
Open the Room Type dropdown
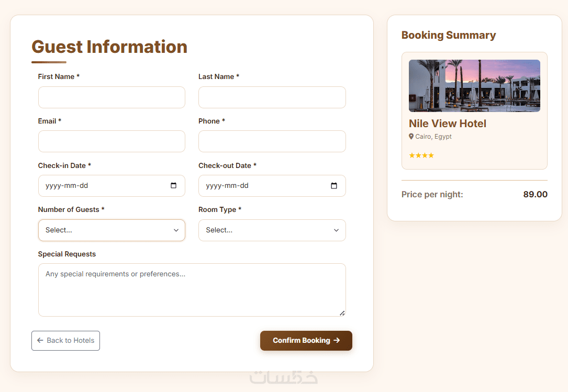click(x=272, y=230)
